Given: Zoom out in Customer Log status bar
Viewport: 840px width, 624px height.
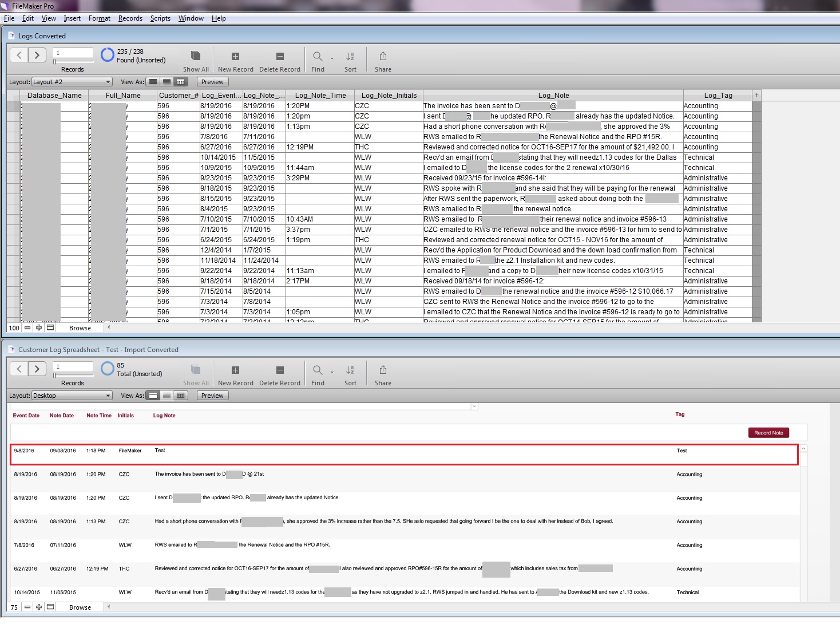Looking at the screenshot, I should pos(27,607).
